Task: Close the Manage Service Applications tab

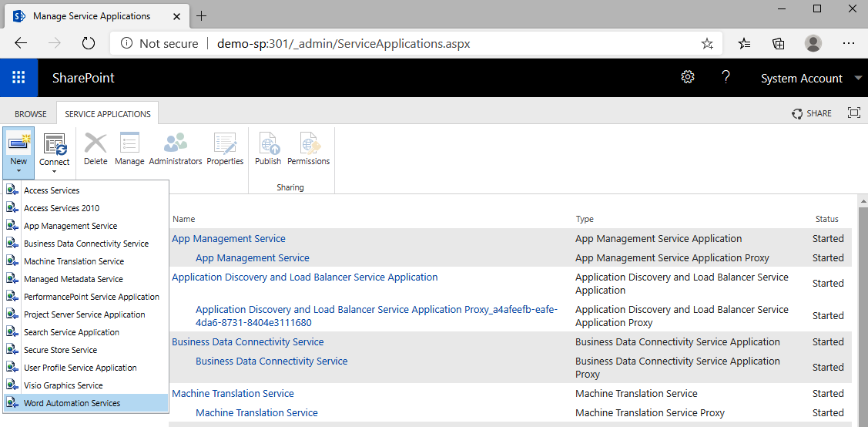Action: [x=176, y=16]
